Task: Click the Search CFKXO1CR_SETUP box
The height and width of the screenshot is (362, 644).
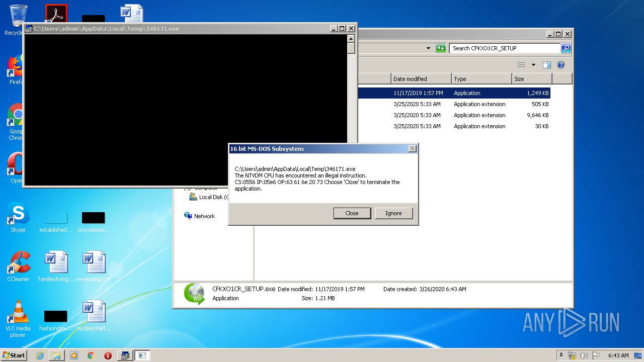Action: point(504,48)
